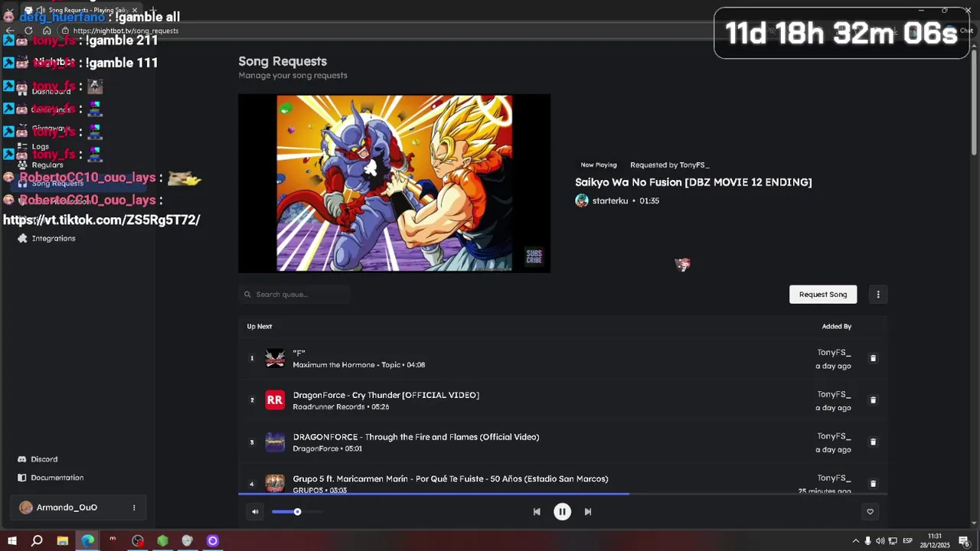Open the taskbar microphone tray icon
The image size is (980, 551).
(x=867, y=541)
